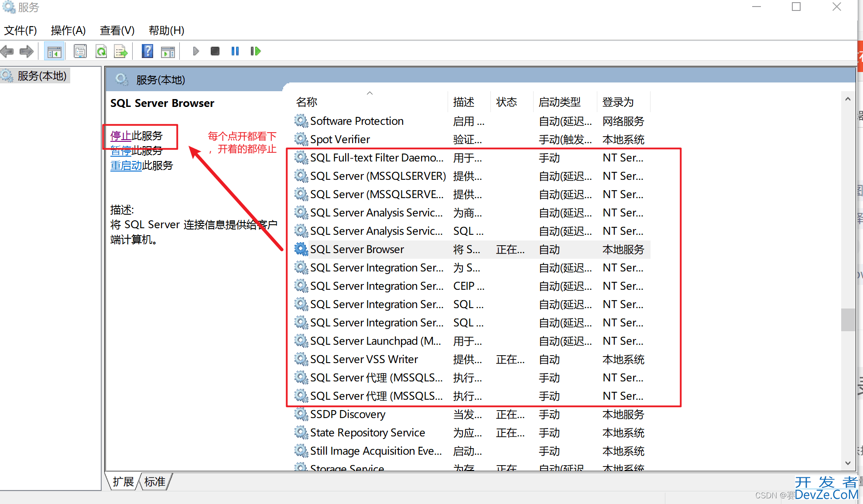This screenshot has height=504, width=863.
Task: Sort by the 登录为 column header
Action: [x=623, y=102]
